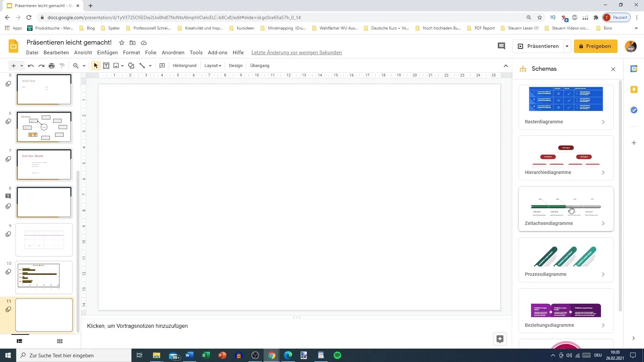Click the Explore button at bottom right
Screen dimensions: 644x362
(x=500, y=339)
